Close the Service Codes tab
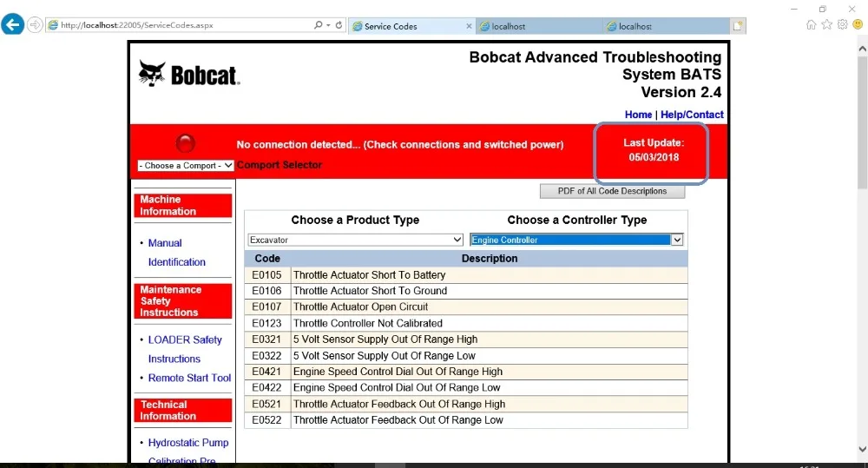868x468 pixels. tap(469, 26)
